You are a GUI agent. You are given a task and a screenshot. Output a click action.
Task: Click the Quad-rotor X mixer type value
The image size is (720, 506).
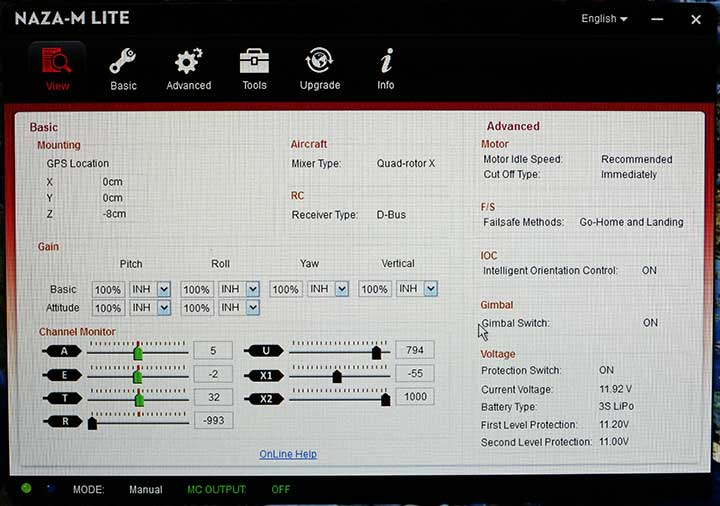click(x=405, y=163)
